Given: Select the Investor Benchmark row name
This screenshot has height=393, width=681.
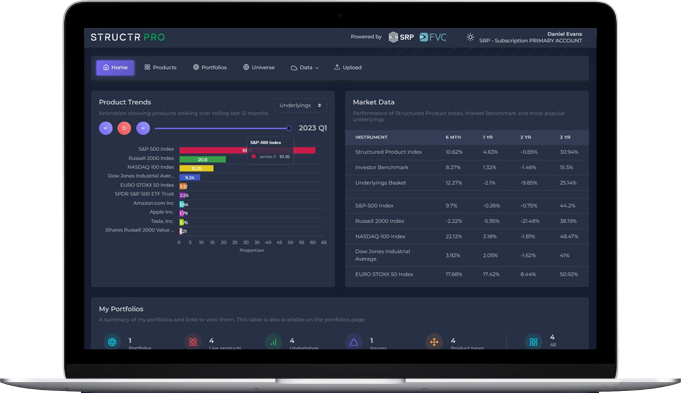Looking at the screenshot, I should (x=381, y=167).
